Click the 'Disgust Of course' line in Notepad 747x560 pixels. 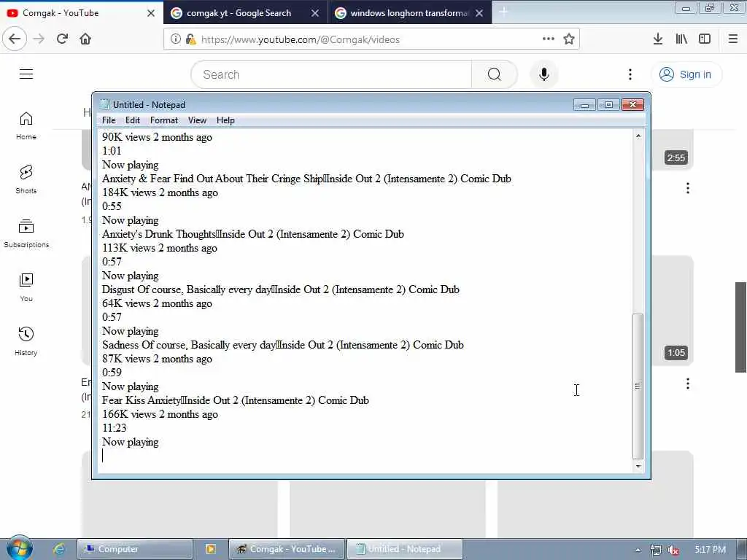(x=281, y=289)
